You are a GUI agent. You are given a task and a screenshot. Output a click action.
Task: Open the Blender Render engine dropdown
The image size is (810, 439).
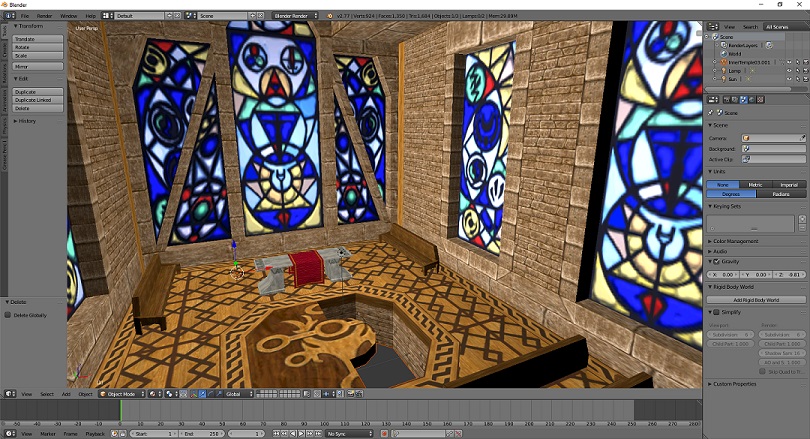point(295,16)
